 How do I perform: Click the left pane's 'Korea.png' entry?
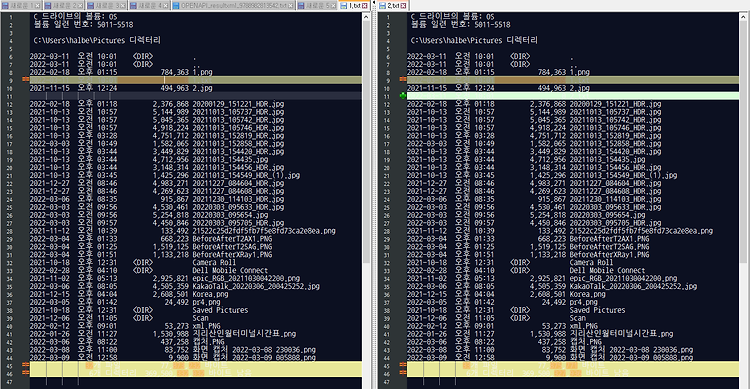(x=210, y=294)
